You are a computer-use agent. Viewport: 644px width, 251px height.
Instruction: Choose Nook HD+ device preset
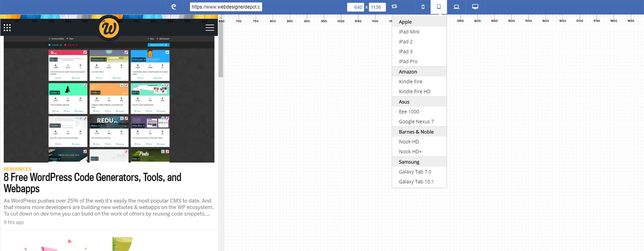[x=410, y=152]
